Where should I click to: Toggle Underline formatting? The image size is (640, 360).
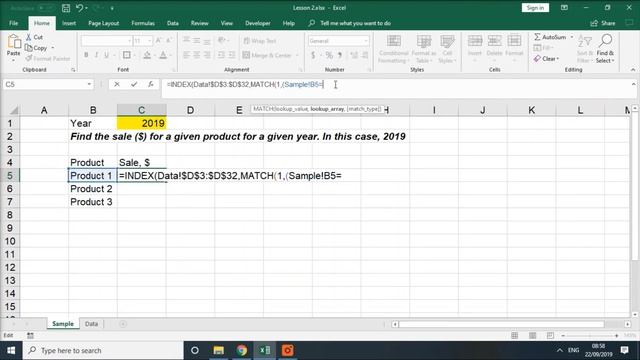107,55
